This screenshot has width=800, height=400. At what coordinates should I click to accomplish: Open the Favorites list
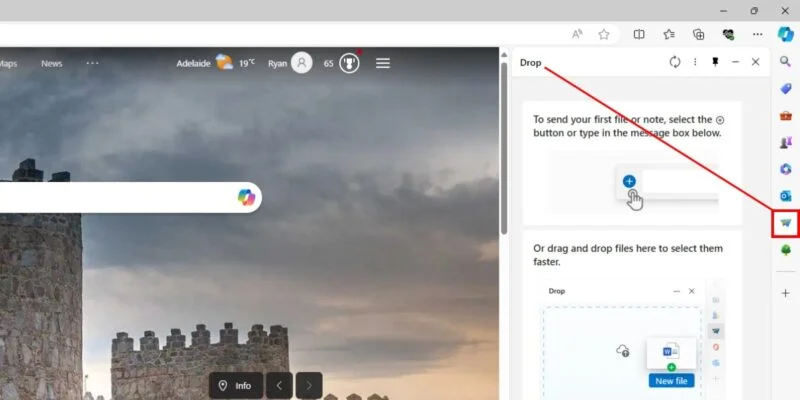pos(669,34)
